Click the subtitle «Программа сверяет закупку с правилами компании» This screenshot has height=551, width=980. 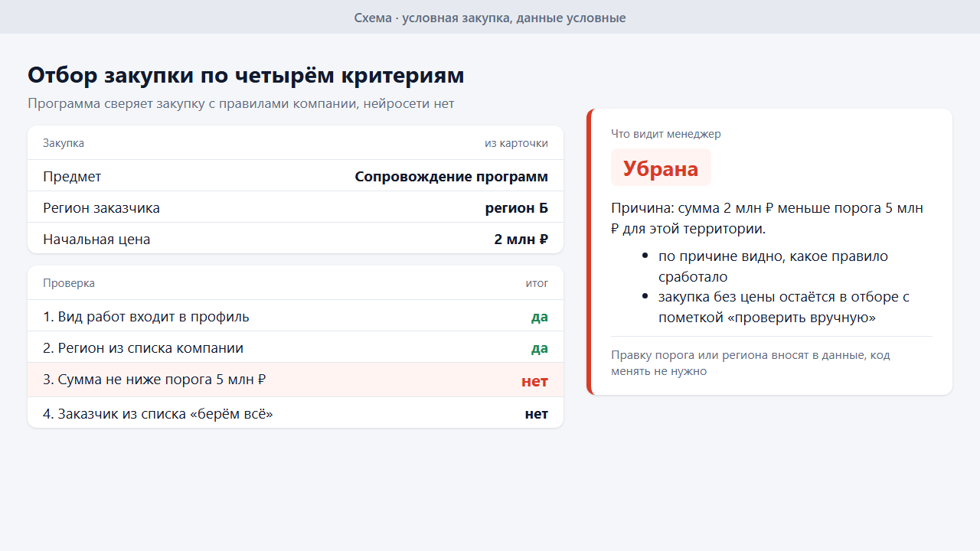coord(191,103)
